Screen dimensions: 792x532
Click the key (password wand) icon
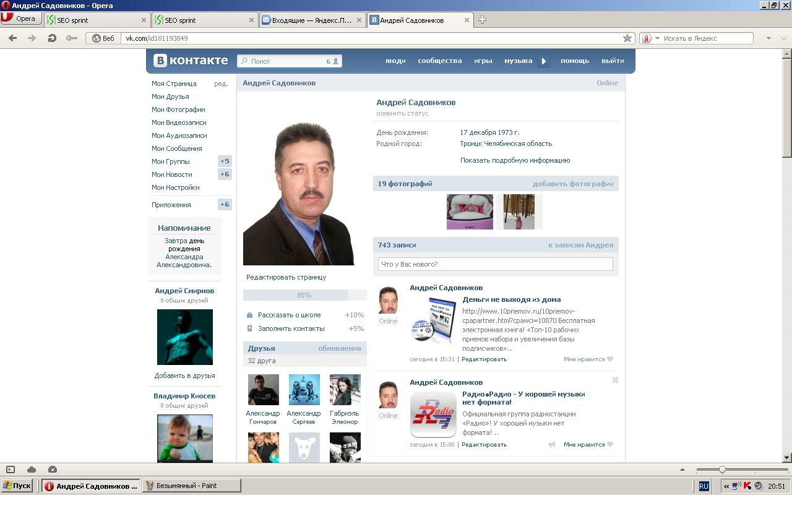tap(72, 38)
